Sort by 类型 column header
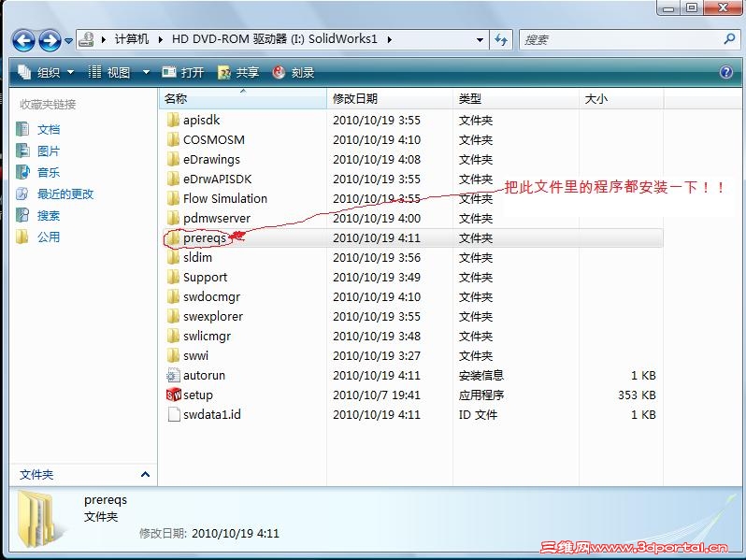The width and height of the screenshot is (746, 560). point(516,98)
